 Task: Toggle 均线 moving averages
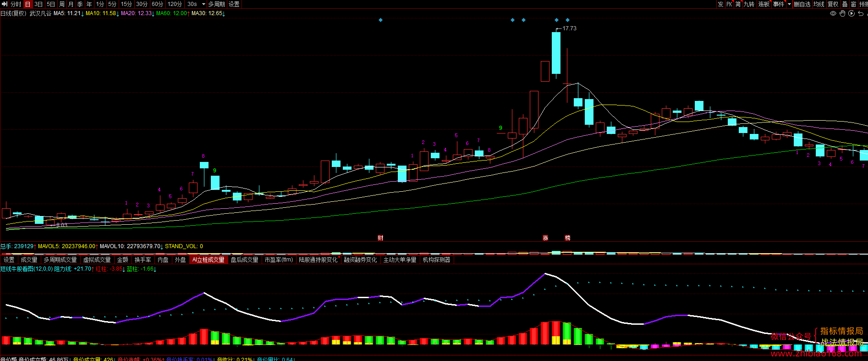(819, 4)
